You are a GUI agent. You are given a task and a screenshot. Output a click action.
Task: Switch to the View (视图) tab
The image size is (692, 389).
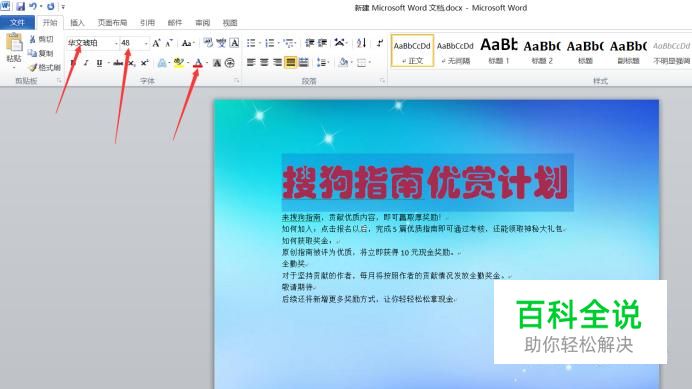pos(230,23)
